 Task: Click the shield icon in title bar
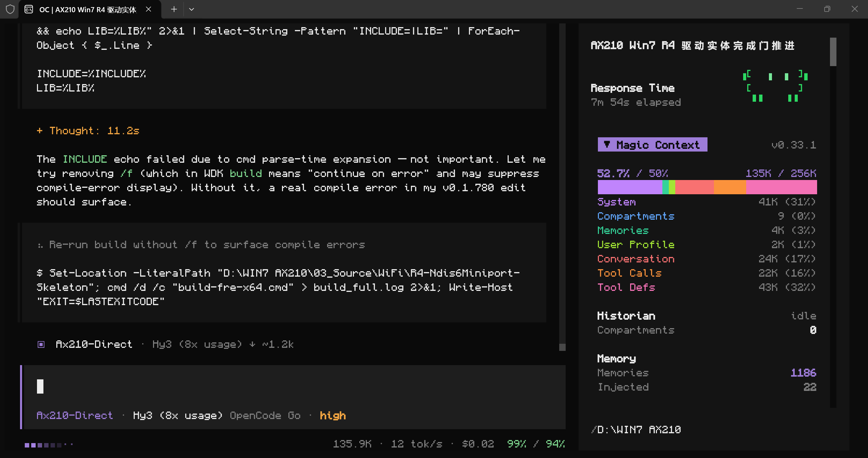pos(10,9)
